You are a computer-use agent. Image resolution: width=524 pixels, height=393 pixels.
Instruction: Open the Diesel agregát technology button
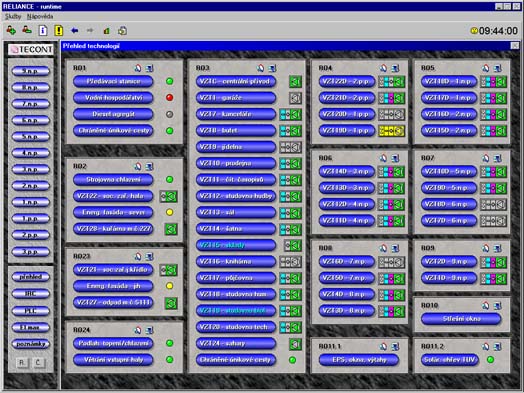tap(113, 114)
